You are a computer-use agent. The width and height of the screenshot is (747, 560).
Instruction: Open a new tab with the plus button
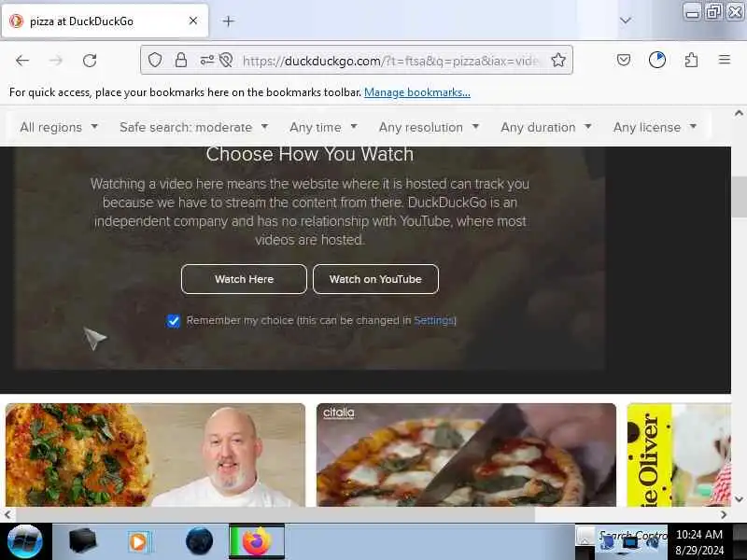click(x=229, y=21)
